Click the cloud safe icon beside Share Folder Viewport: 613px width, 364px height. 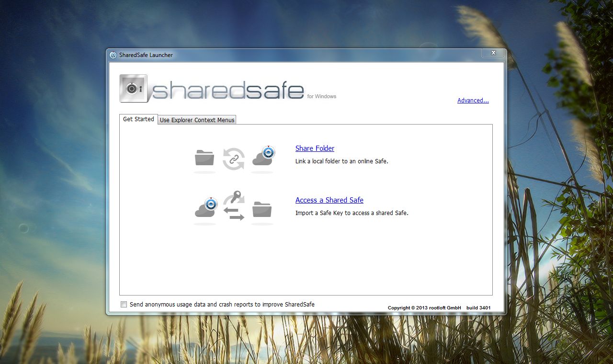[262, 156]
